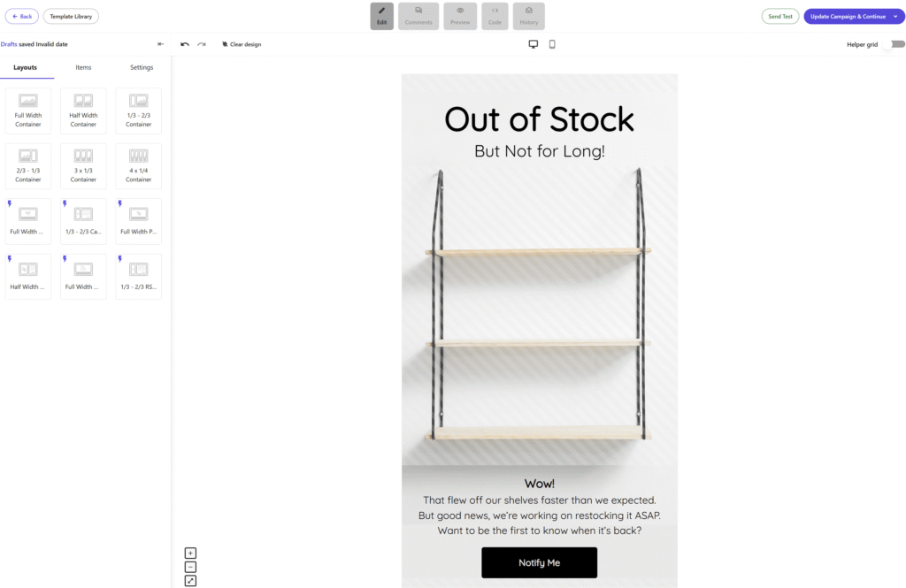Click the Clear design option

tap(241, 43)
